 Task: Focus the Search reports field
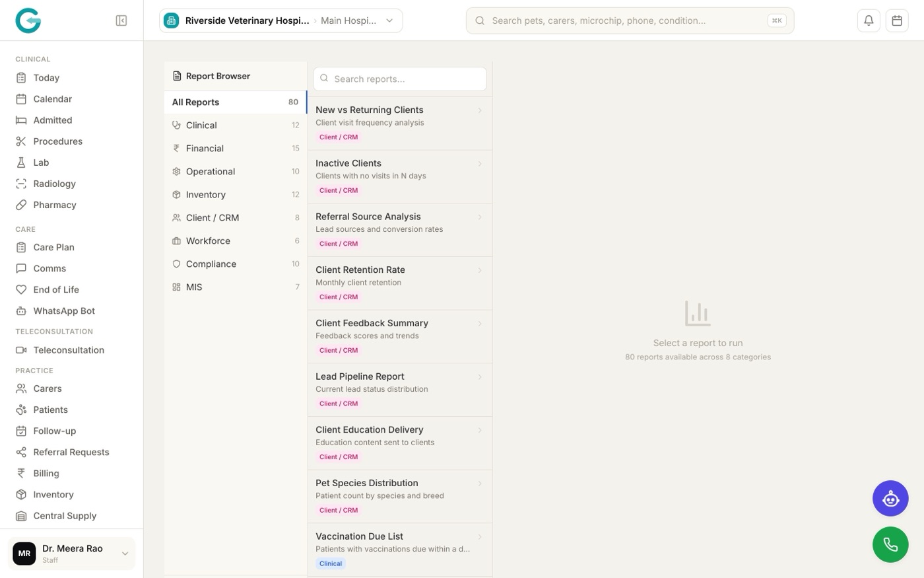point(400,79)
